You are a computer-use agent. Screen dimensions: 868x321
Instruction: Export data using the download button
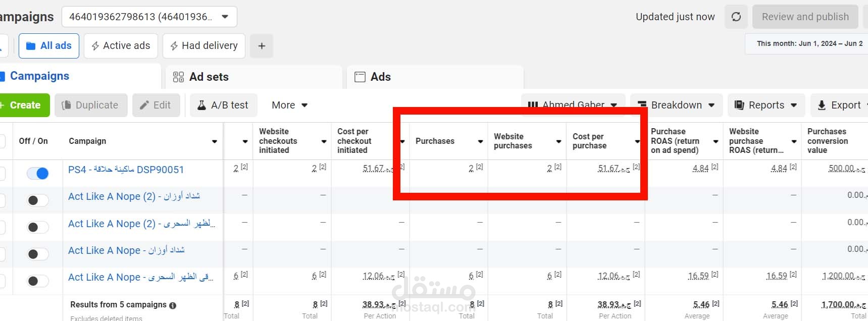(839, 105)
